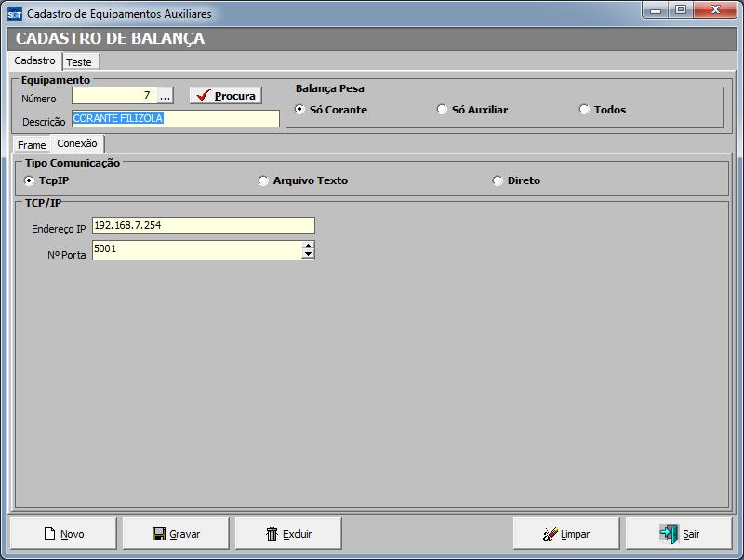
Task: Open equipment lookup with ellipsis button
Action: pyautogui.click(x=165, y=96)
